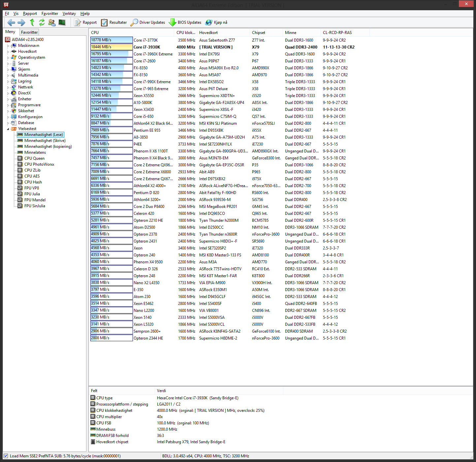Click the Verdi column header in details
The height and width of the screenshot is (462, 476).
[x=219, y=391]
